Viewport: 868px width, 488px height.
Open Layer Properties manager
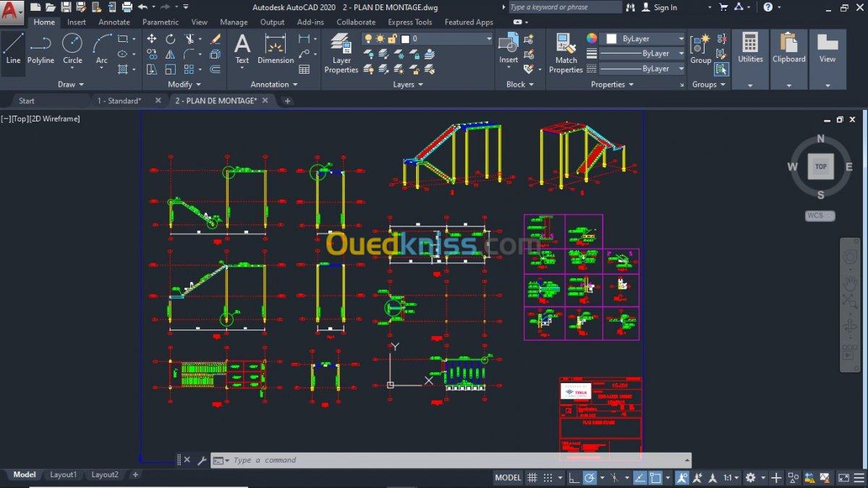point(341,53)
